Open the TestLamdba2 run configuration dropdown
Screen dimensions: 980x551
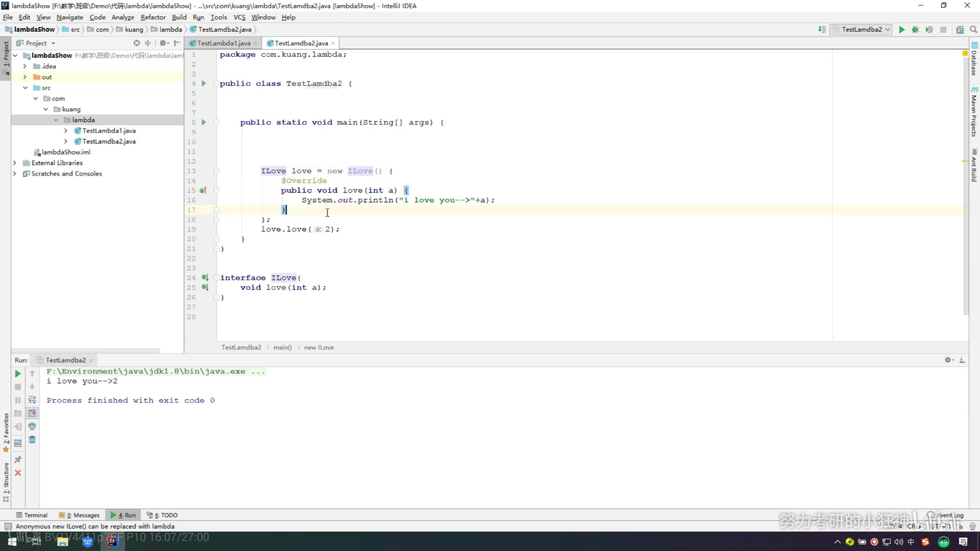[861, 30]
